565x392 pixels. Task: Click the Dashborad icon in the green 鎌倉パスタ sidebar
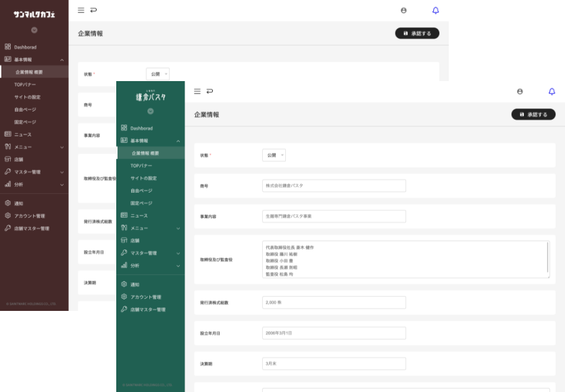[x=124, y=128]
